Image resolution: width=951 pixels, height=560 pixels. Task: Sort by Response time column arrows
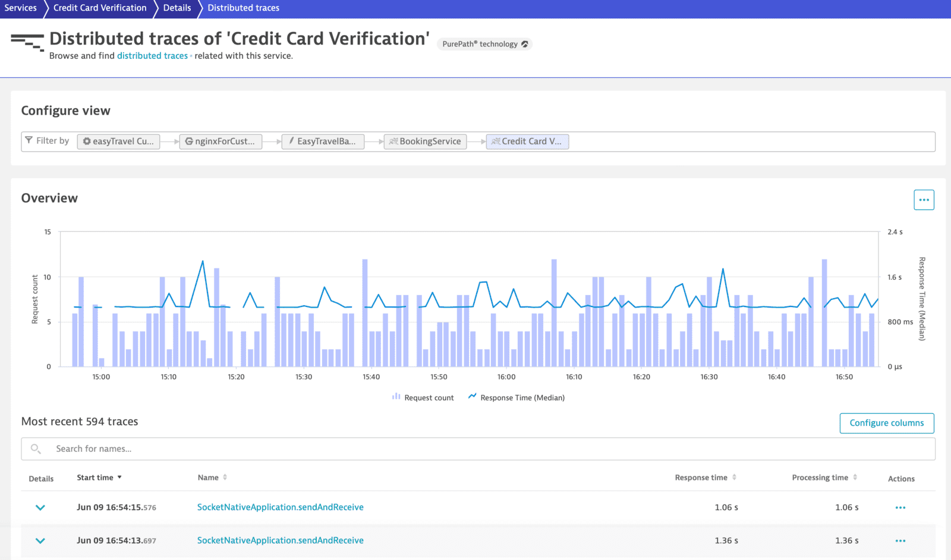[734, 477]
